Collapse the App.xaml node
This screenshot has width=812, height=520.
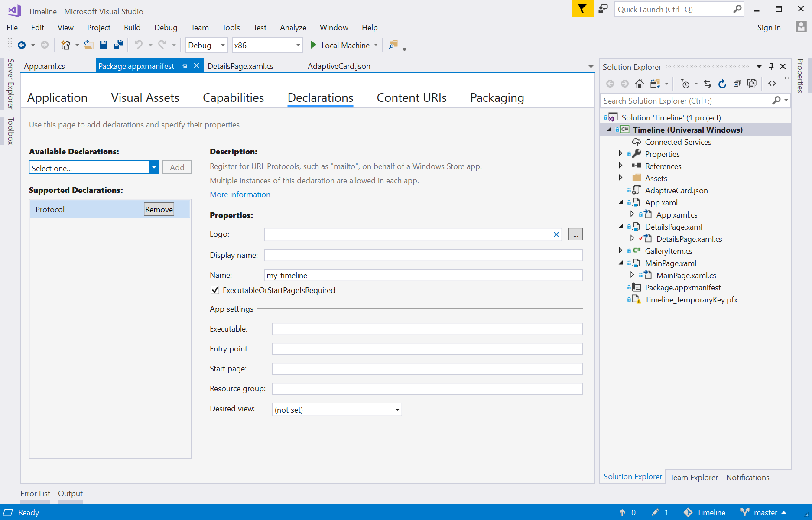tap(620, 202)
